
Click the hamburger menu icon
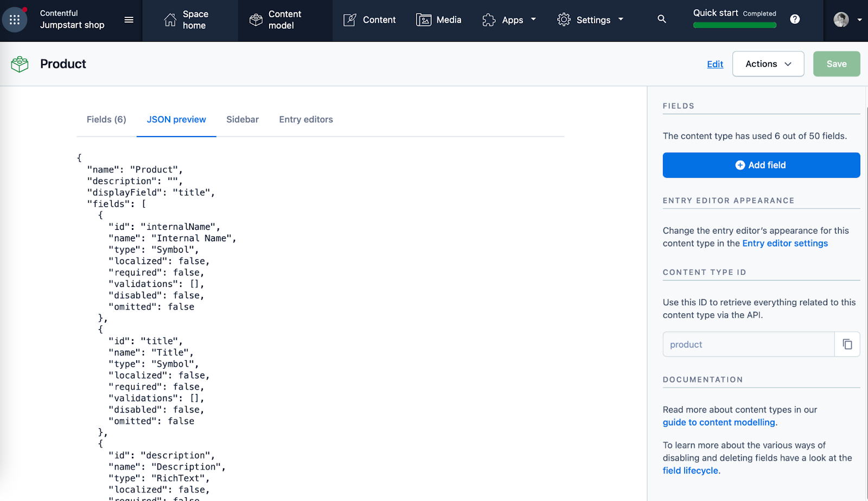[x=129, y=20]
